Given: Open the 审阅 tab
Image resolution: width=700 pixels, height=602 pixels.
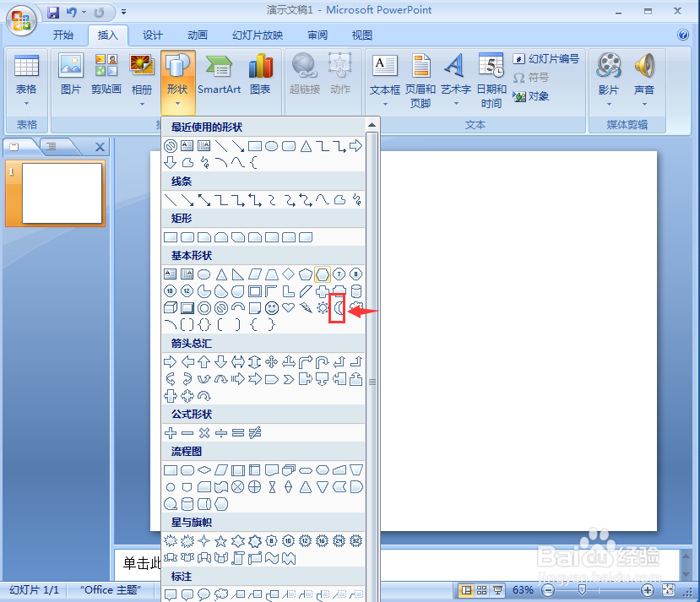Looking at the screenshot, I should point(317,35).
